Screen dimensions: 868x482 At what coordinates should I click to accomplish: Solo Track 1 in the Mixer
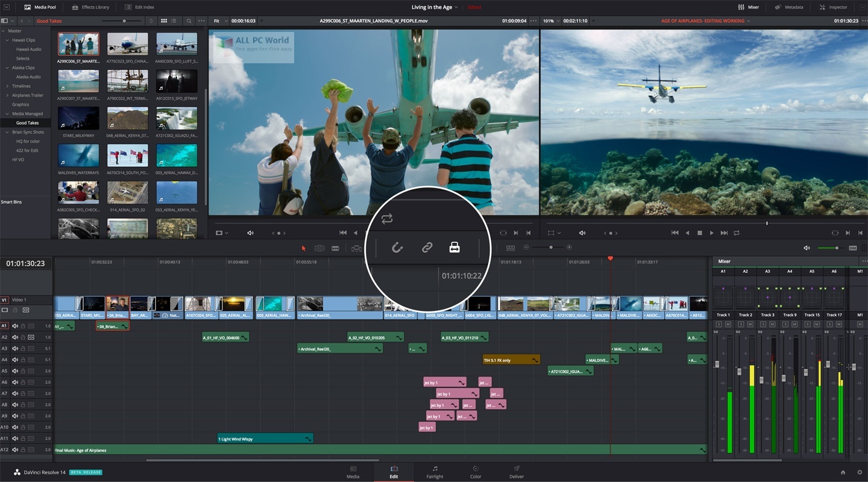(x=719, y=324)
